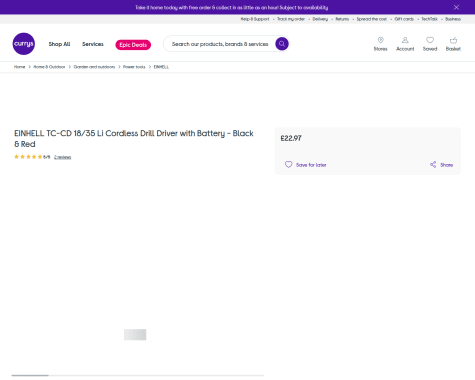Go to Home & Outdoor breadcrumb

pyautogui.click(x=49, y=67)
